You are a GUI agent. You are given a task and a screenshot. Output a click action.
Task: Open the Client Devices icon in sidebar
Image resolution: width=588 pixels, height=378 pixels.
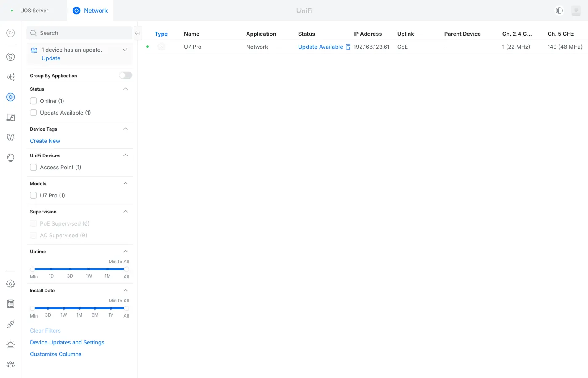point(10,117)
